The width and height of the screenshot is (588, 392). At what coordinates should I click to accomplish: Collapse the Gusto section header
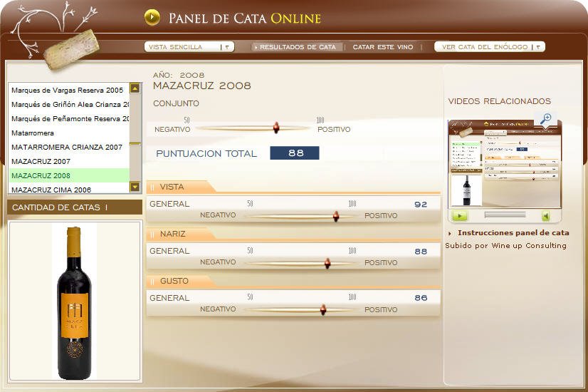click(180, 281)
